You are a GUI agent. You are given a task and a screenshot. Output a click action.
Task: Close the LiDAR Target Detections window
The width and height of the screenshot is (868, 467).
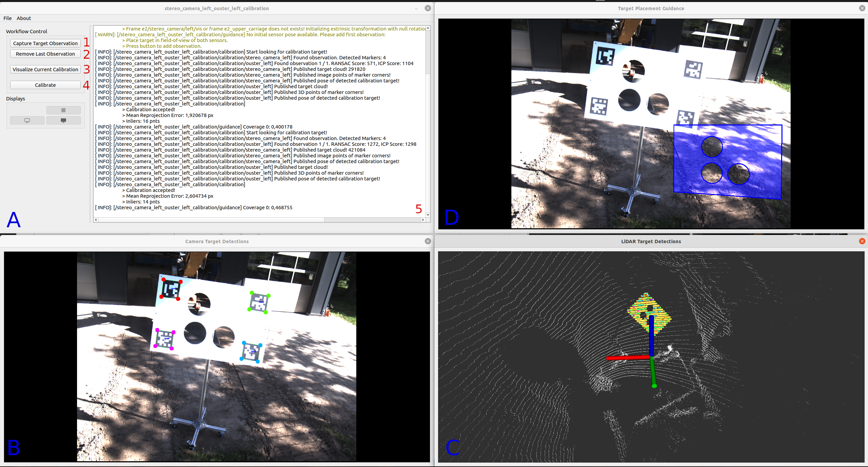pos(862,241)
